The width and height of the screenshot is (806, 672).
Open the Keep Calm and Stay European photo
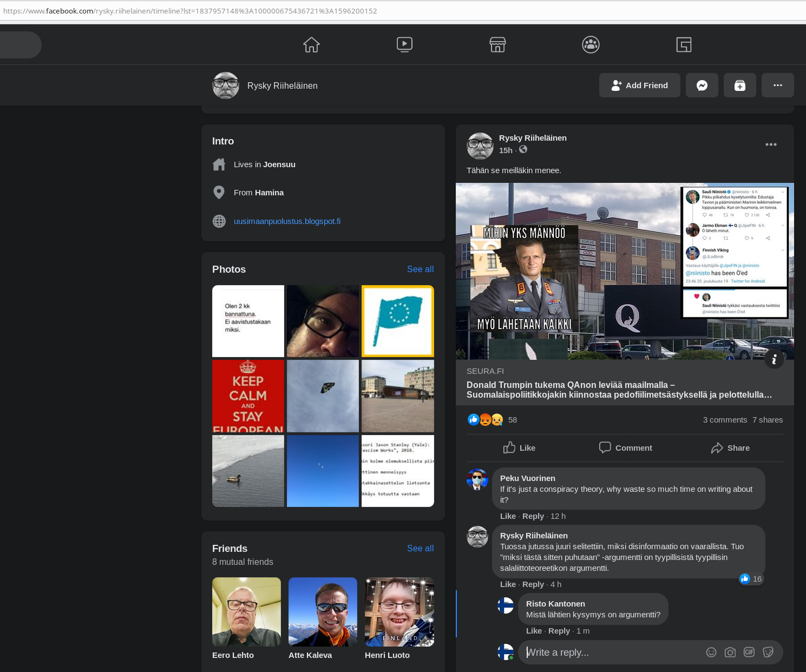point(248,396)
